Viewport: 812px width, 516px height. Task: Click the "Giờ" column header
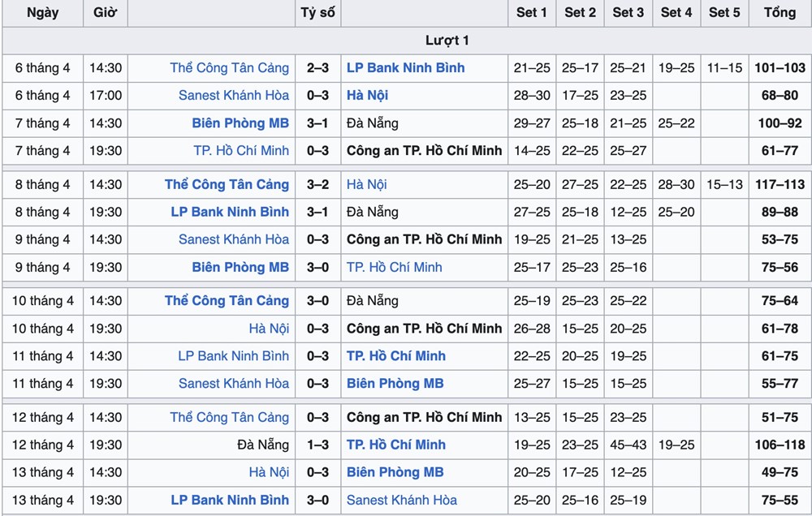[x=105, y=13]
